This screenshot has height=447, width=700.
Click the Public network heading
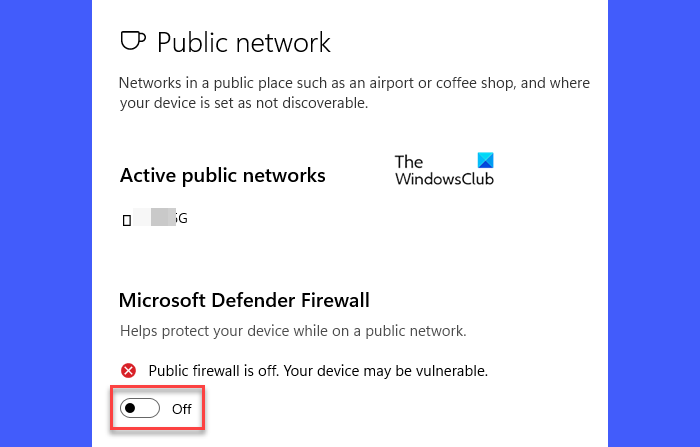tap(244, 42)
